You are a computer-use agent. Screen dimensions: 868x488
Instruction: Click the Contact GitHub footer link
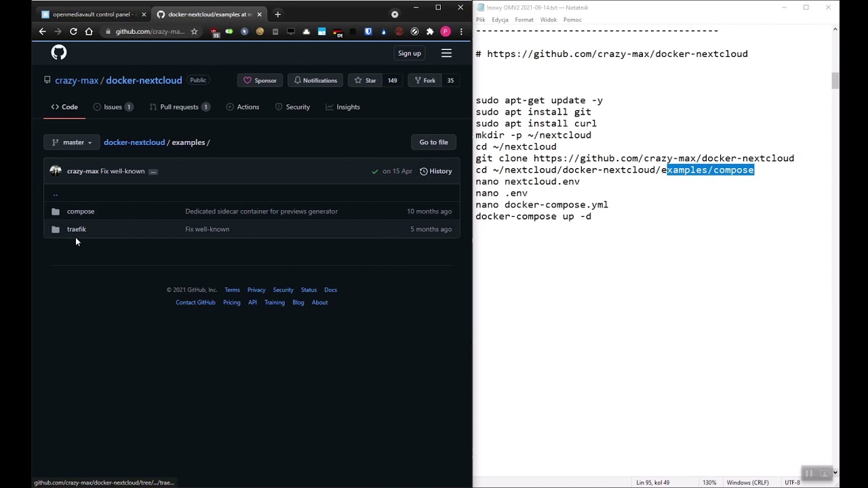coord(195,302)
